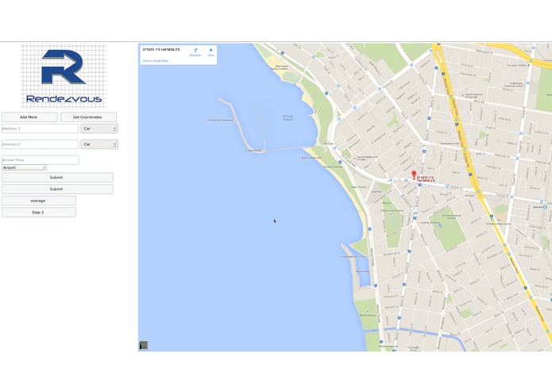Click the St Kilda Marina map marker
The width and height of the screenshot is (552, 392).
click(368, 256)
